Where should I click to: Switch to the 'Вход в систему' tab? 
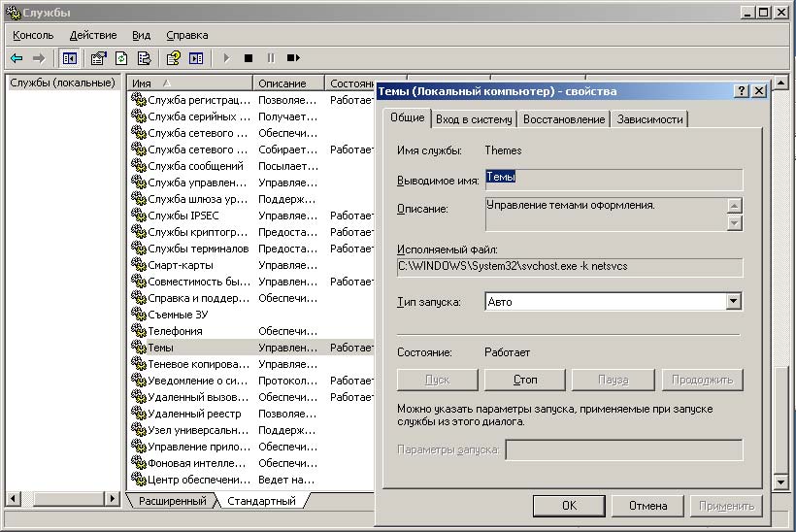click(x=473, y=119)
